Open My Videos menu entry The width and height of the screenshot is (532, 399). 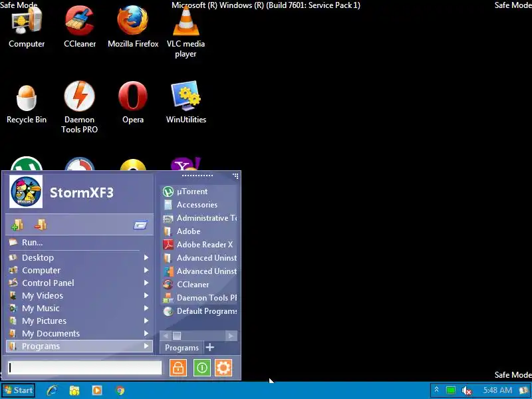[79, 295]
